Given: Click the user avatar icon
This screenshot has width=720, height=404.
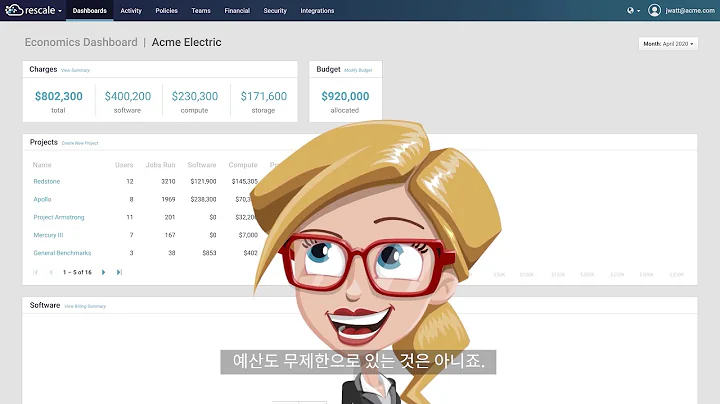Looking at the screenshot, I should [654, 10].
